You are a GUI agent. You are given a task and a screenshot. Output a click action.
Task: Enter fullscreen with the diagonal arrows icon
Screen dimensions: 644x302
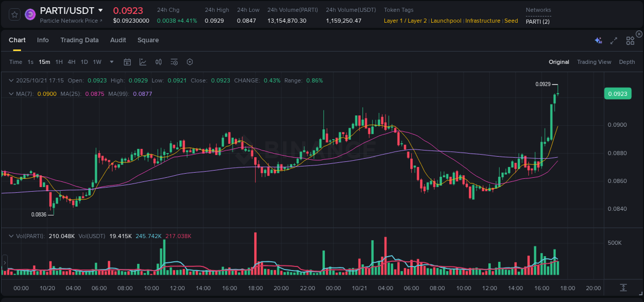(614, 40)
